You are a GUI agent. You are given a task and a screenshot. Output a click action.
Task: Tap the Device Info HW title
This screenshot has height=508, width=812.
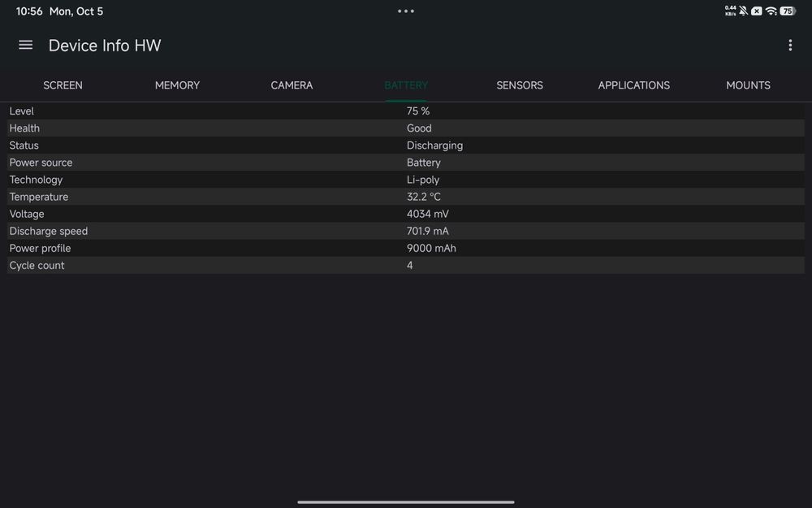[105, 45]
